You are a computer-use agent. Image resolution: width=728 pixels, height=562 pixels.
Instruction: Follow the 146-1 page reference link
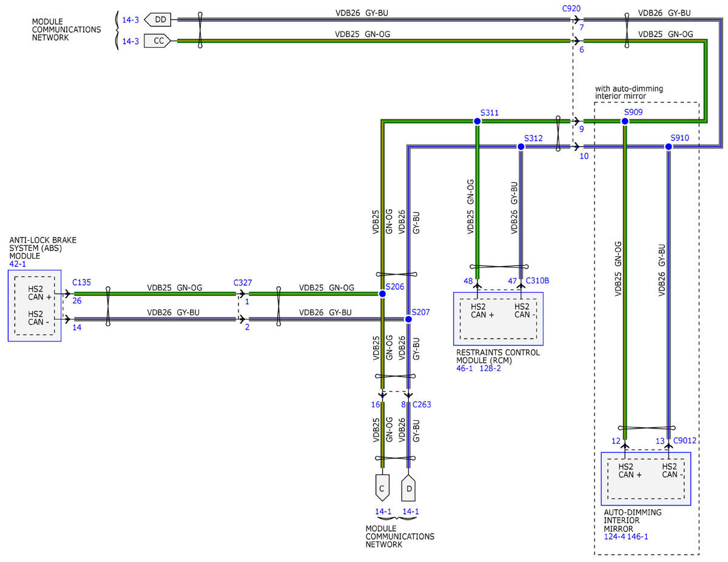point(638,536)
